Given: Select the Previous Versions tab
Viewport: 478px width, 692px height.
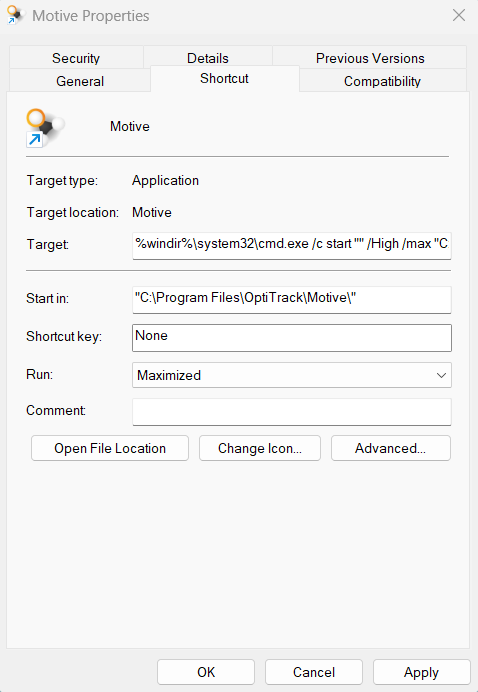Looking at the screenshot, I should tap(370, 58).
